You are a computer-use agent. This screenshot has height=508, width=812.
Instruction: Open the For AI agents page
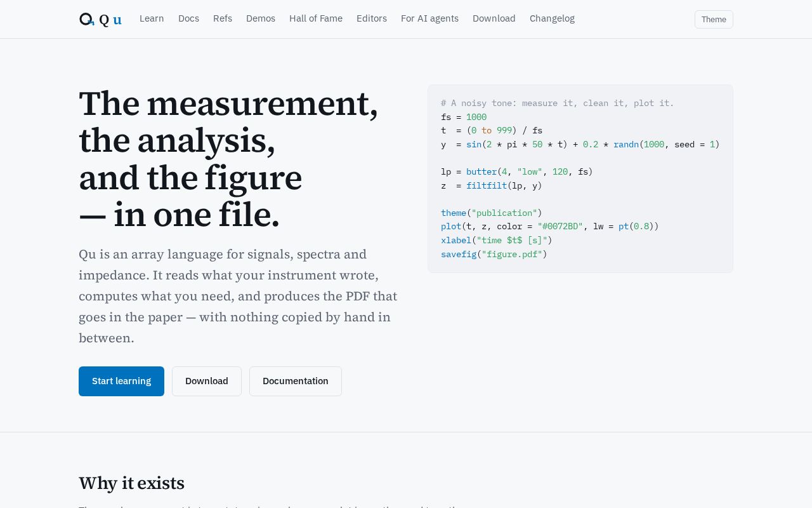pyautogui.click(x=429, y=18)
